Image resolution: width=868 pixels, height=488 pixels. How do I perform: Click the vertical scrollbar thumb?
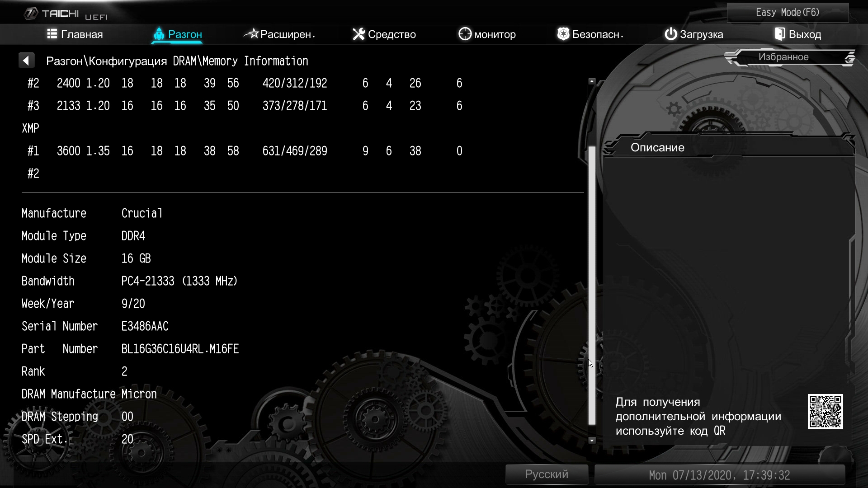[x=592, y=285]
